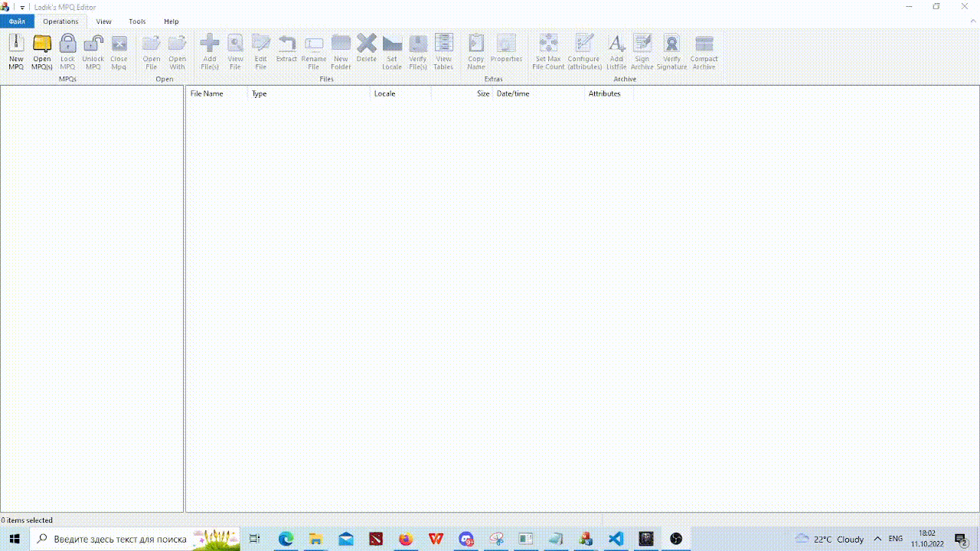980x551 pixels.
Task: Click the taskbar search box
Action: [135, 539]
